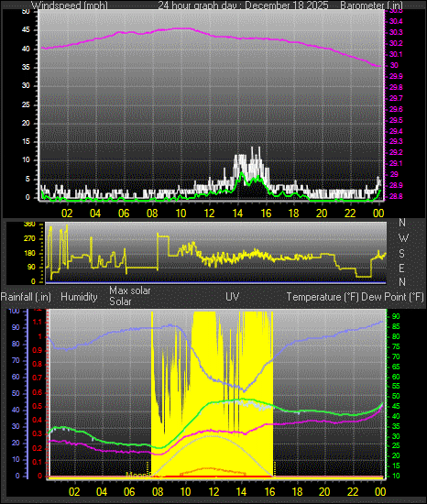Click 180 on the wind direction axis

29,253
